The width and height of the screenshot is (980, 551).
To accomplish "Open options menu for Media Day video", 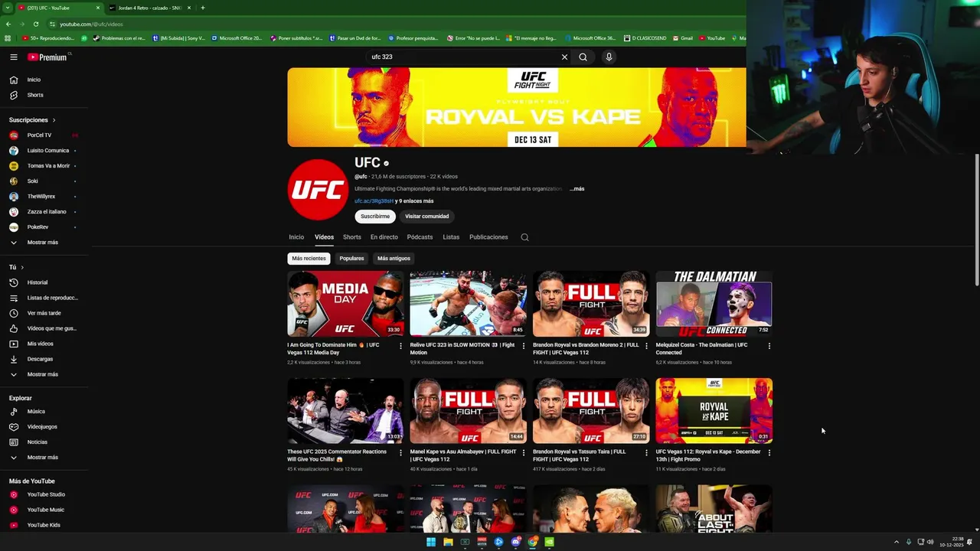I will [x=400, y=346].
